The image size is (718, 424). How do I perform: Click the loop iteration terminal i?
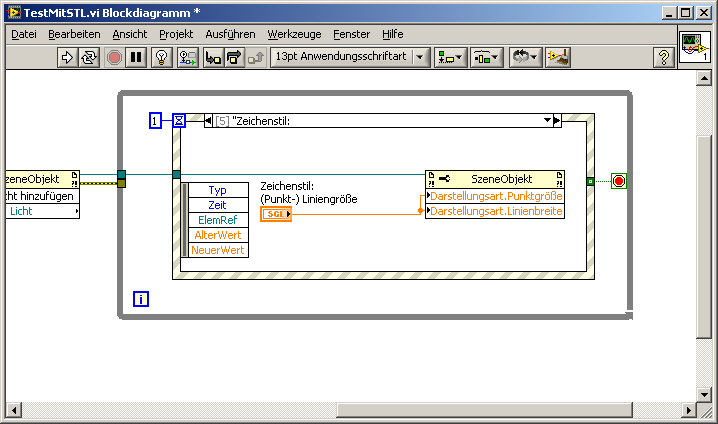click(x=141, y=299)
